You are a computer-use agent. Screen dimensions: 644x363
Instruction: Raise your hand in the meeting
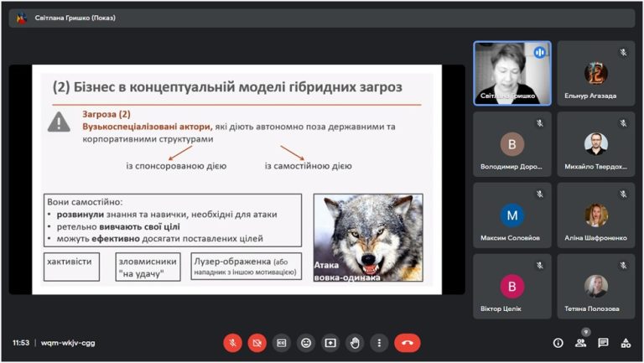355,343
